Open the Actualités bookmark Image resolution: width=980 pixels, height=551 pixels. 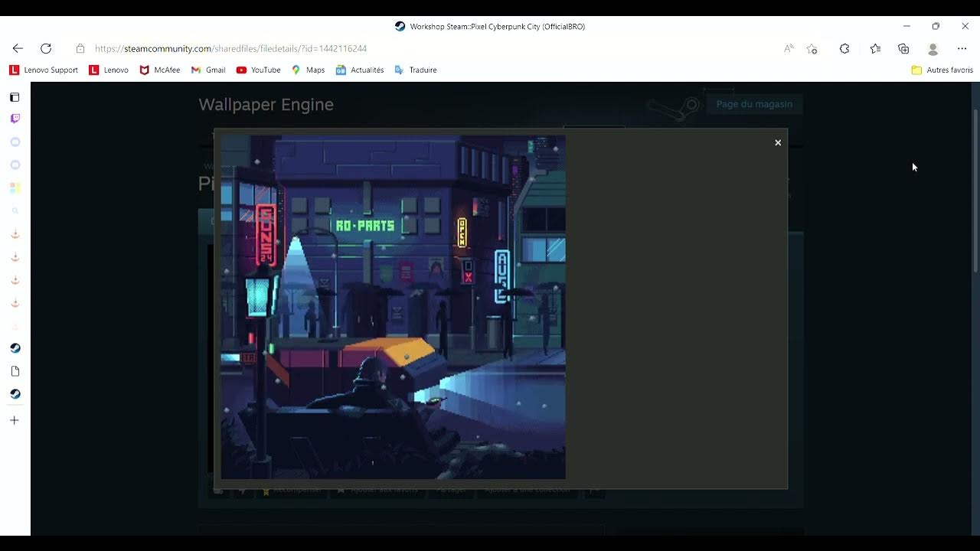tap(360, 70)
